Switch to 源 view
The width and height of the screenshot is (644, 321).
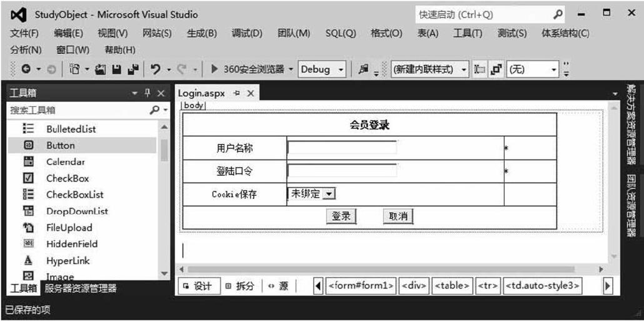pos(278,286)
